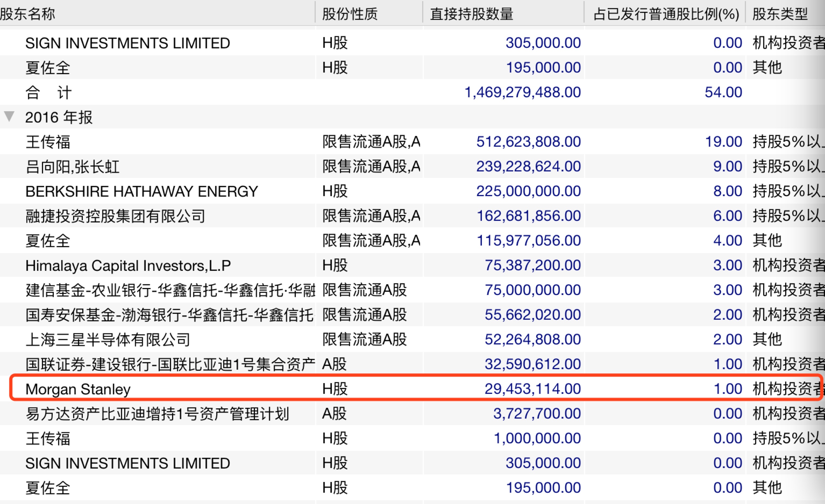Click the value 75,387,200.00
Viewport: 825px width, 504px height.
[x=532, y=265]
